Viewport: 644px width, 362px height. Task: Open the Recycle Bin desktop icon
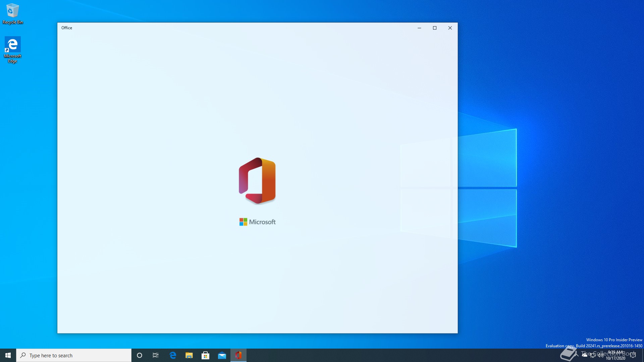tap(13, 14)
